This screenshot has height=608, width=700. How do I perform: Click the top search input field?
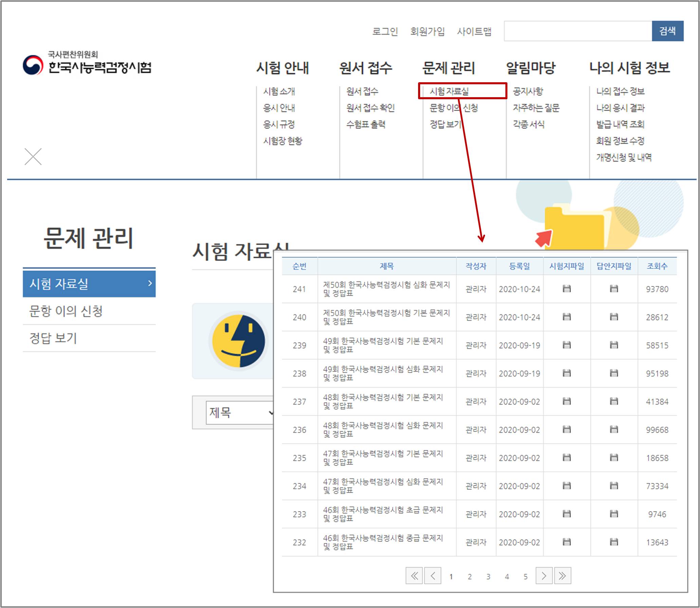coord(577,31)
